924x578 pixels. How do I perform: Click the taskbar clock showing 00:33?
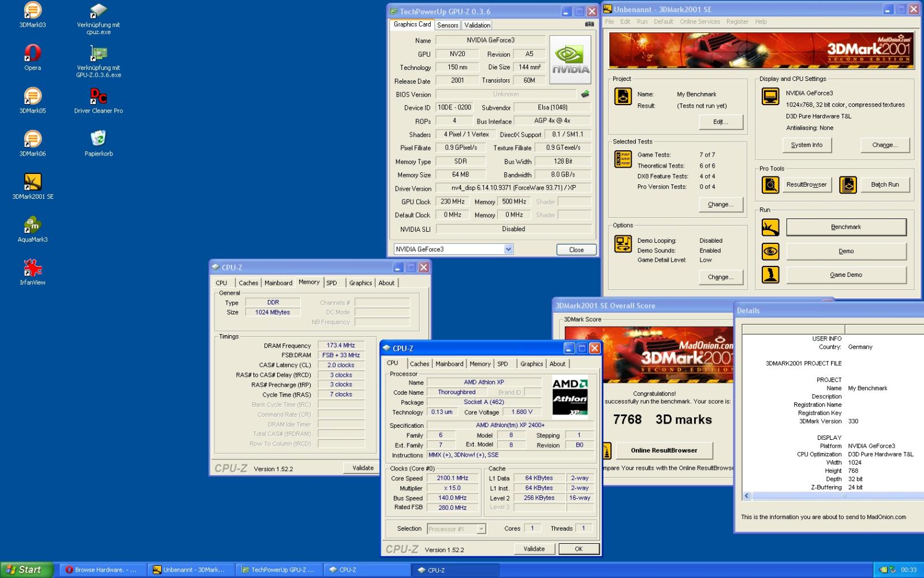pyautogui.click(x=908, y=570)
